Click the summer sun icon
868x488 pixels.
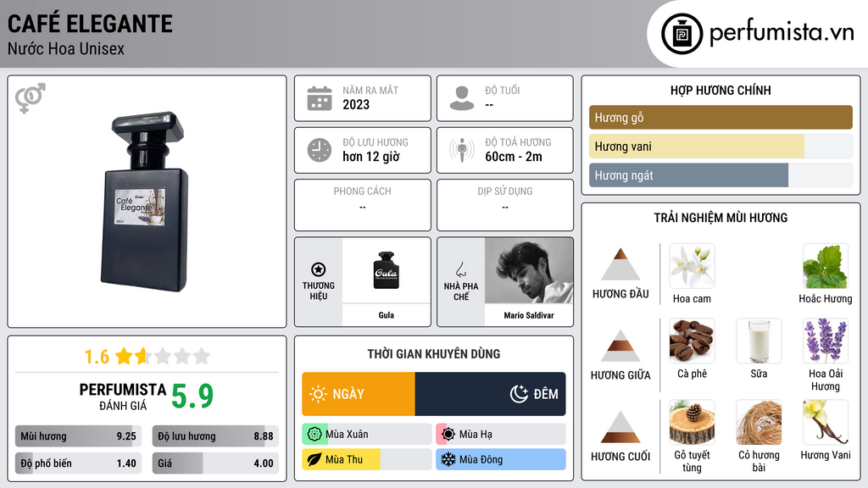(448, 435)
